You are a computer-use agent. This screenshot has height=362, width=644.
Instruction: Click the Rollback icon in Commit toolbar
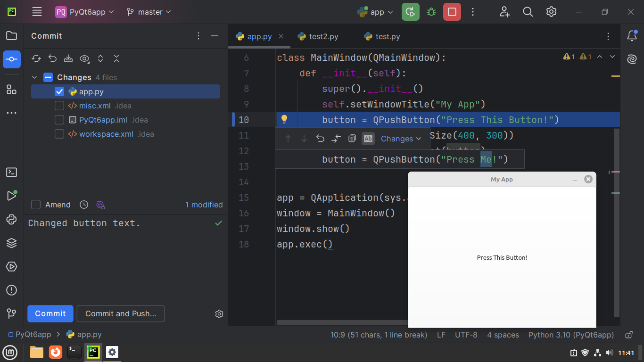click(x=52, y=58)
